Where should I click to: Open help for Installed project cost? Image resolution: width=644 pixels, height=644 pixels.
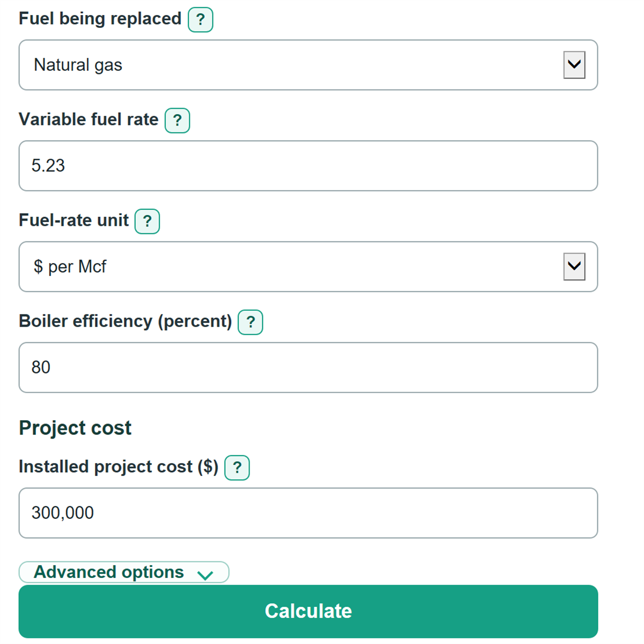(237, 467)
